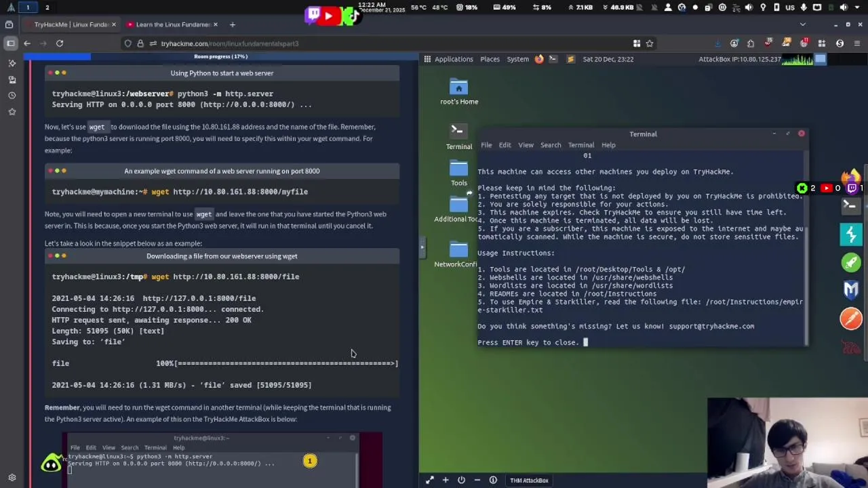Reload the TryHackMe page
The width and height of the screenshot is (868, 488).
[x=60, y=43]
